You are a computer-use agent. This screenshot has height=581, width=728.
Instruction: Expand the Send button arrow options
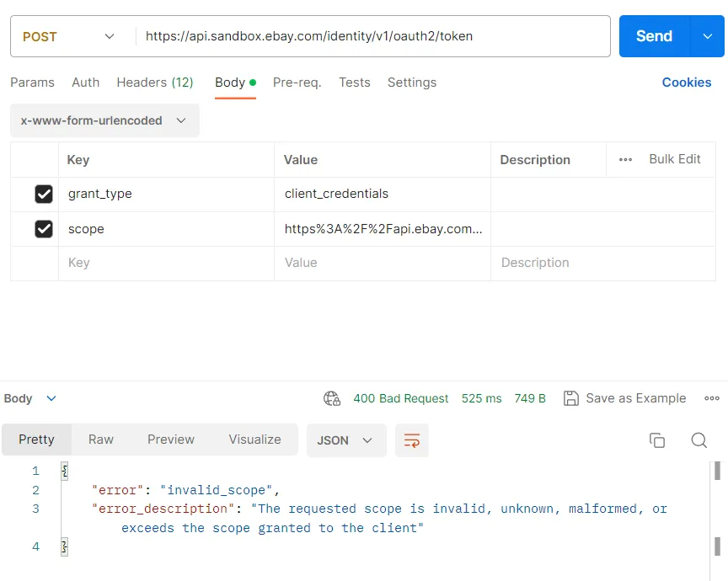pyautogui.click(x=706, y=36)
